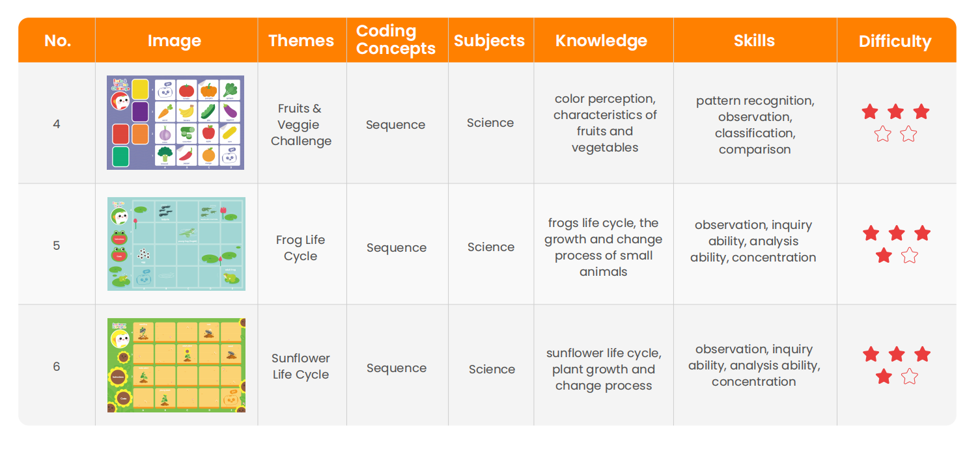Screen dimensions: 980x456
Task: Click the Fruits & Veggie Challenge map thumbnail
Action: 175,122
